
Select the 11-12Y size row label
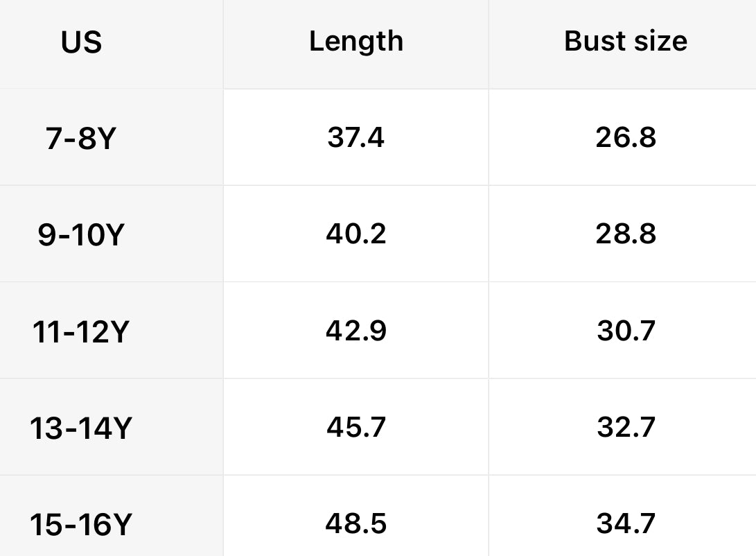pyautogui.click(x=81, y=332)
